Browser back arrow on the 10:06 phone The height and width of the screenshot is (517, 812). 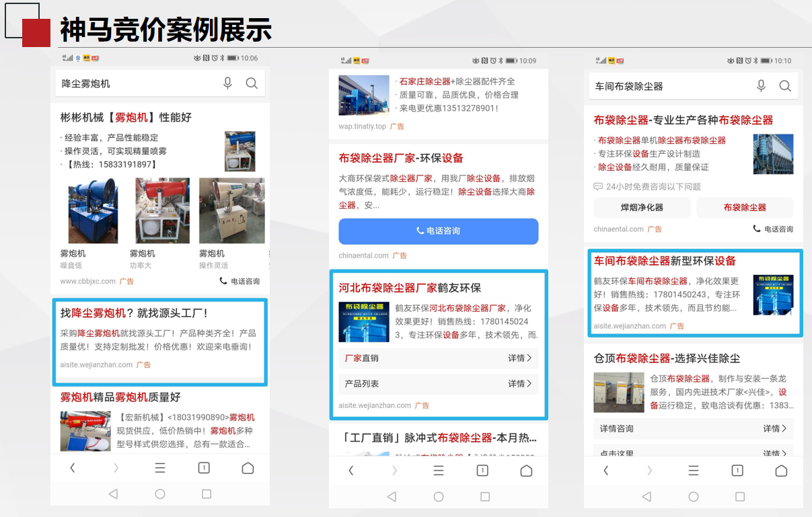click(x=73, y=468)
